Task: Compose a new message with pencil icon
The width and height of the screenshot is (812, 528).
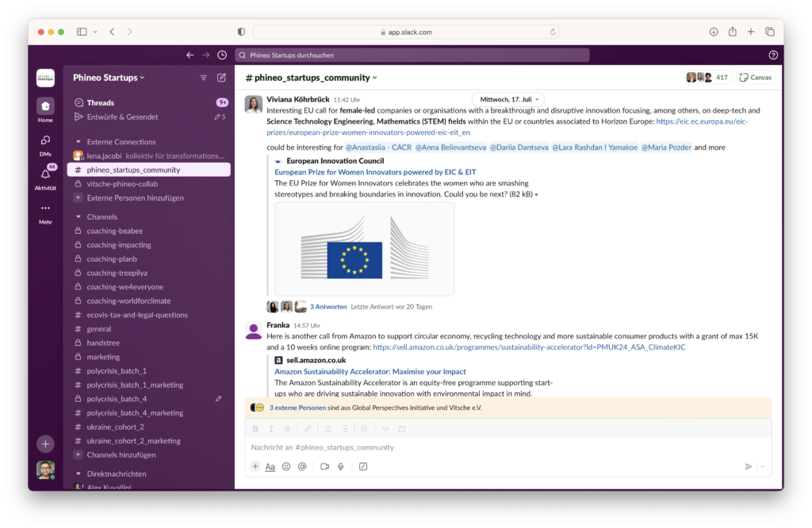Action: point(221,78)
